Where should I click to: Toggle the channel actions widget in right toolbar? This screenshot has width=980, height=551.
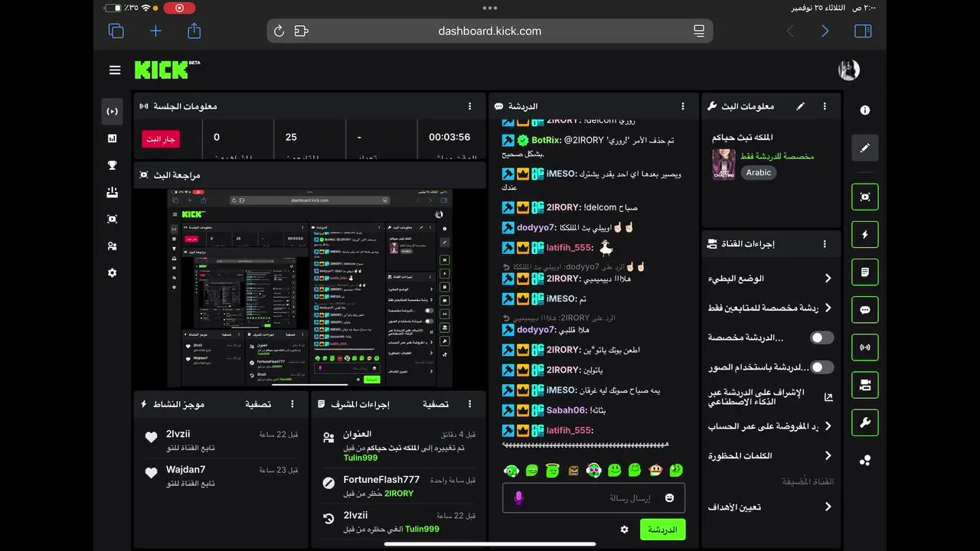point(865,385)
